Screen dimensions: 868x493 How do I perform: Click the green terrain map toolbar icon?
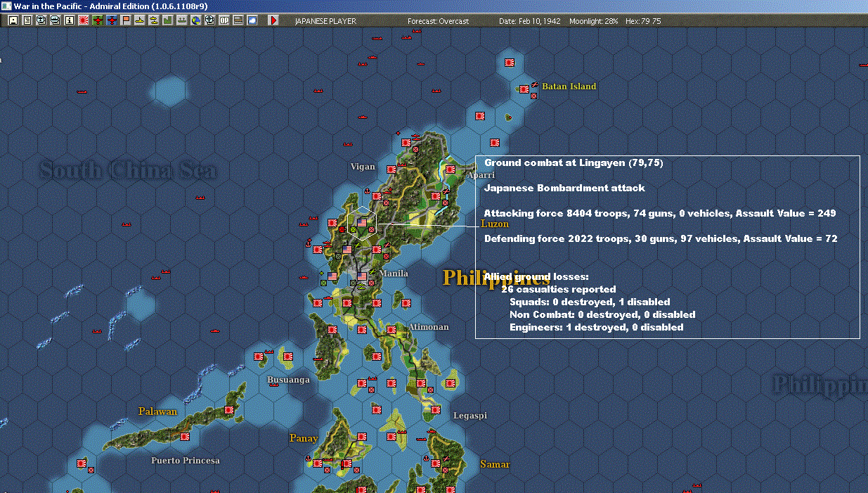[168, 20]
